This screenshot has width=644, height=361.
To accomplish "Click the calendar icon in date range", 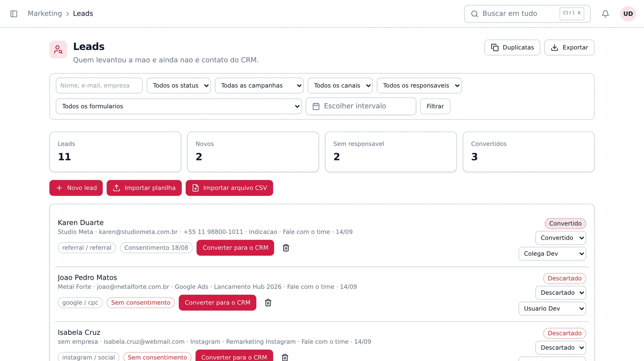I will point(316,106).
